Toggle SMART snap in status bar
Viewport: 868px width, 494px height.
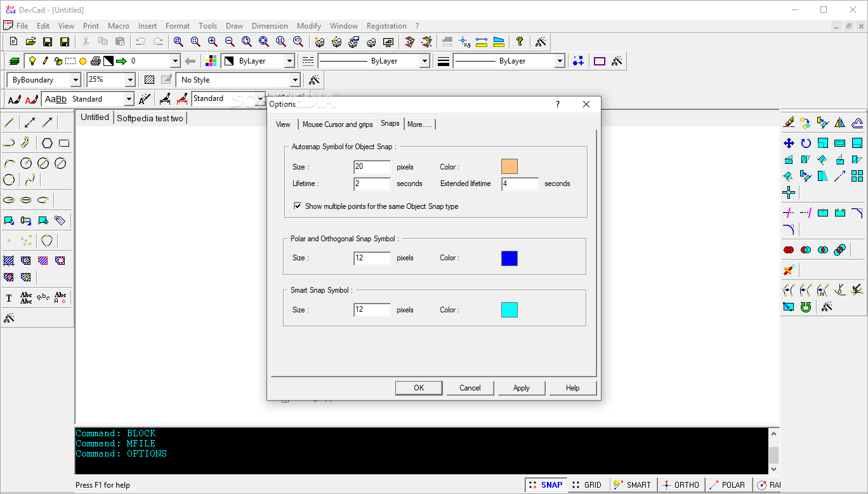(x=633, y=484)
